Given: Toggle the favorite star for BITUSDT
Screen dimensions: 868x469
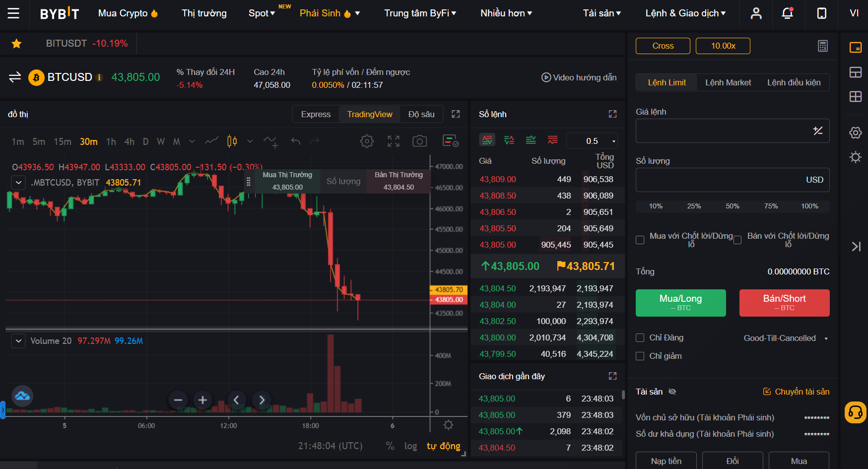Looking at the screenshot, I should 16,44.
